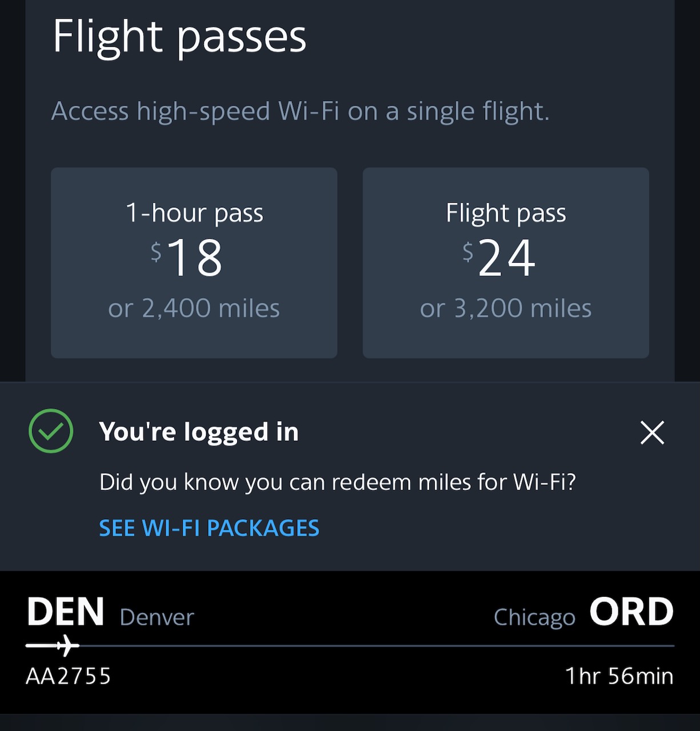Viewport: 700px width, 731px height.
Task: Choose the Flight pass card title
Action: 506,213
